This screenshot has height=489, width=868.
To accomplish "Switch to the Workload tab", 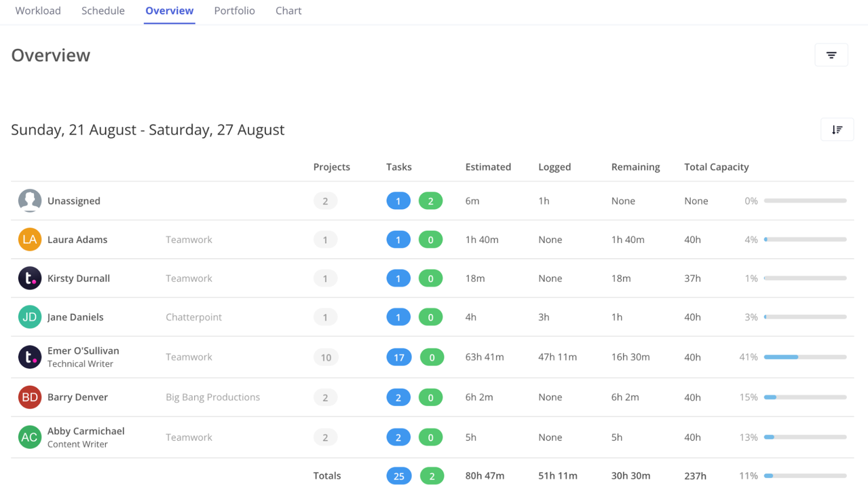I will point(37,10).
